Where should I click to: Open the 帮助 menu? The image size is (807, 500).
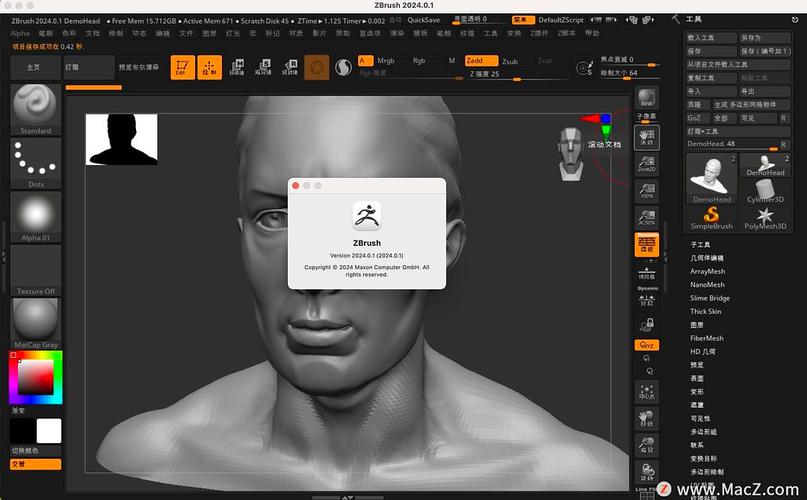pos(592,33)
